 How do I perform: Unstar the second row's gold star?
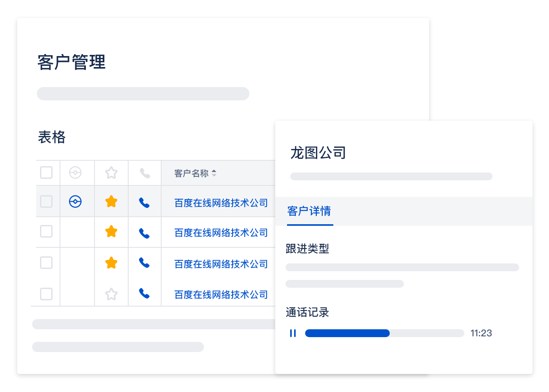click(x=111, y=232)
